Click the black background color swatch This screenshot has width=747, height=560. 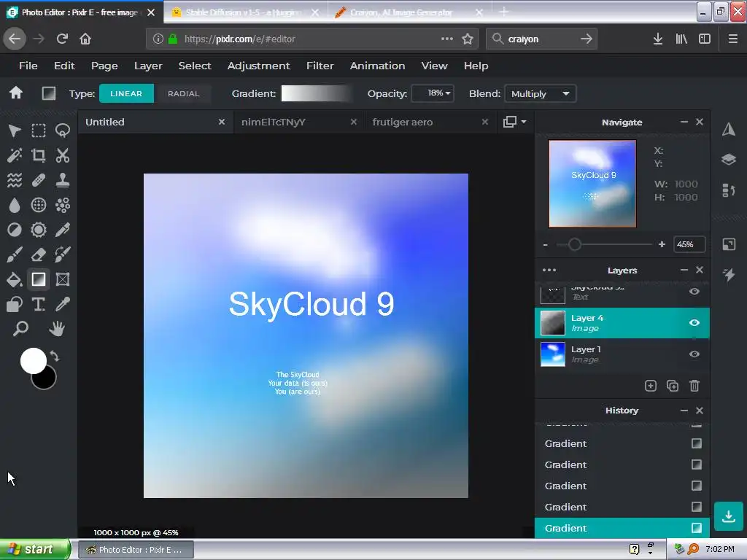tap(47, 381)
